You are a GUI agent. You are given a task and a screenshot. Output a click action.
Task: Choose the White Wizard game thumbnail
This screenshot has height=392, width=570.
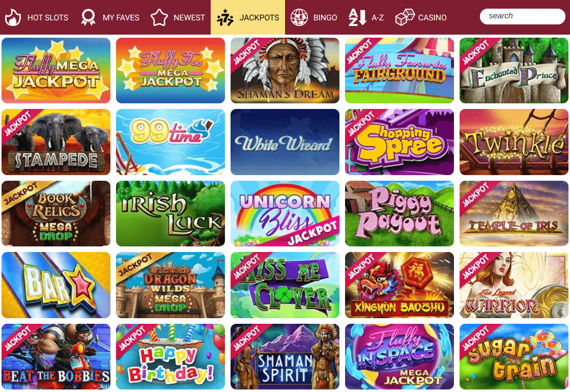(284, 142)
